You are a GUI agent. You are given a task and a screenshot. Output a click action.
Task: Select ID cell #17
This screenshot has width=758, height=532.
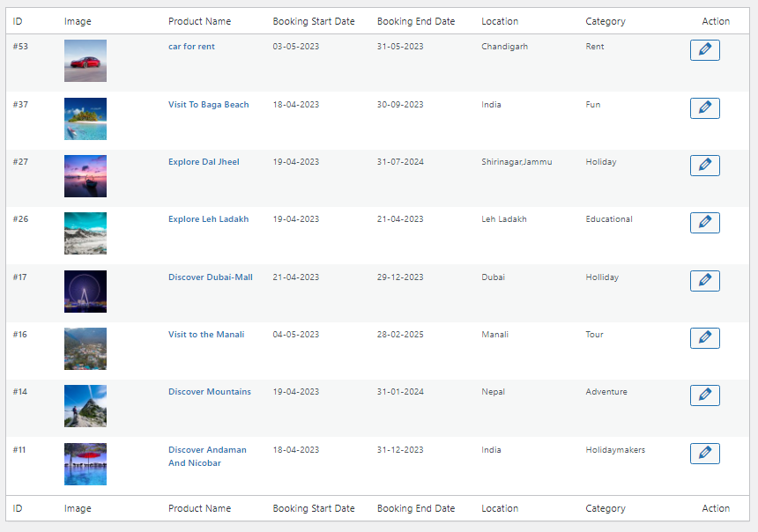click(19, 277)
